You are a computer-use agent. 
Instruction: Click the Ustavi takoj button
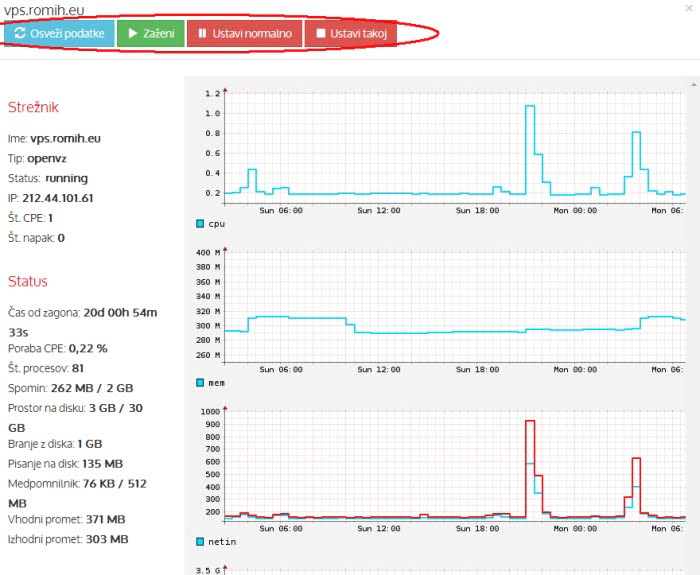point(351,33)
